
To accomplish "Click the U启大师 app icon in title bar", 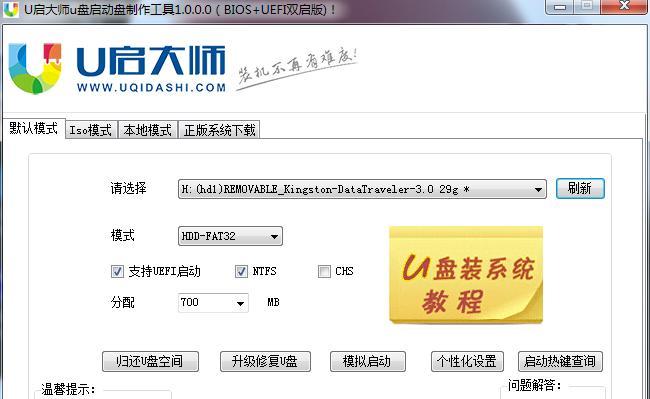I will coord(11,9).
